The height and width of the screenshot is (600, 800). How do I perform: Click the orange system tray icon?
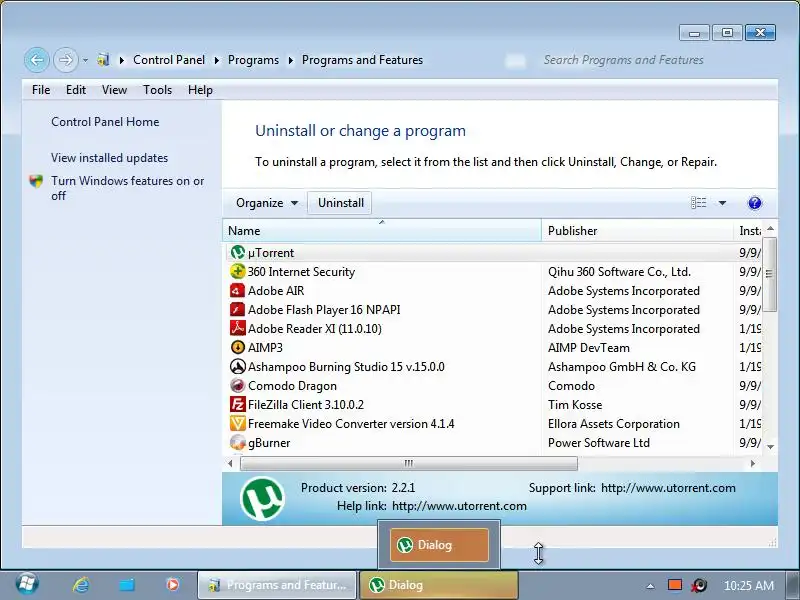click(675, 585)
